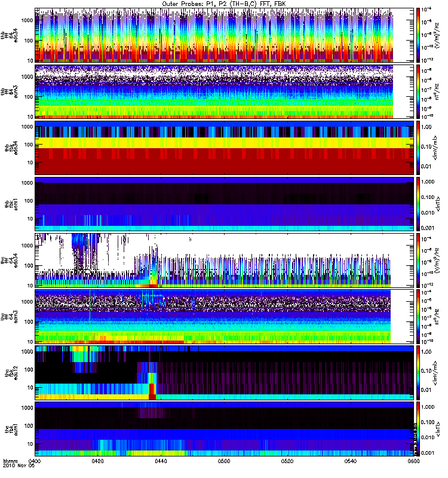Click the '(V/m)²/Hz' unit label of thc edc34 panel
The width and height of the screenshot is (448, 478).
pos(437,261)
